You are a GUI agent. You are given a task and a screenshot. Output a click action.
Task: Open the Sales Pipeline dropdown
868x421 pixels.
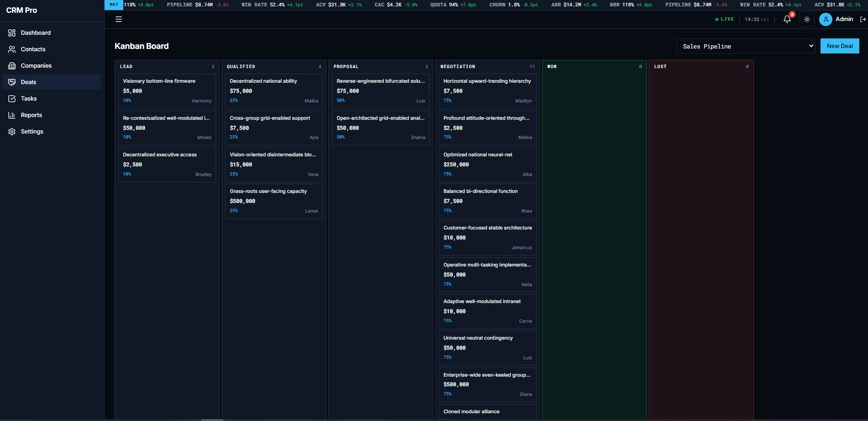click(746, 46)
